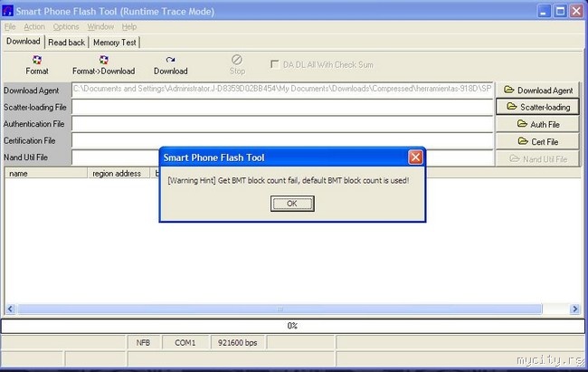The height and width of the screenshot is (372, 588).
Task: Toggle DA DL All With Check Sum checkbox
Action: pos(275,64)
